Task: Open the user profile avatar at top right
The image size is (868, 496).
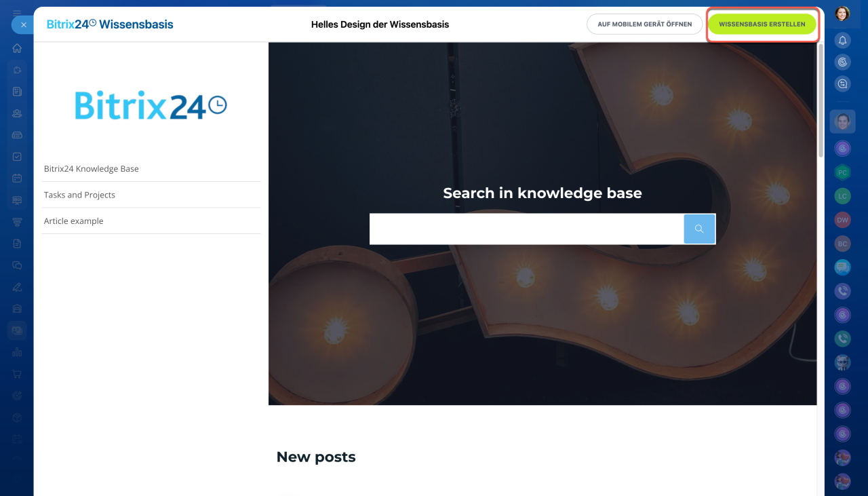Action: (842, 14)
